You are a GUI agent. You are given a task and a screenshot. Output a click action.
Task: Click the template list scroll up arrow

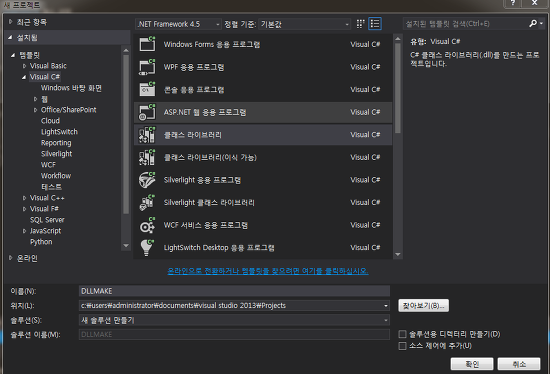[397, 39]
